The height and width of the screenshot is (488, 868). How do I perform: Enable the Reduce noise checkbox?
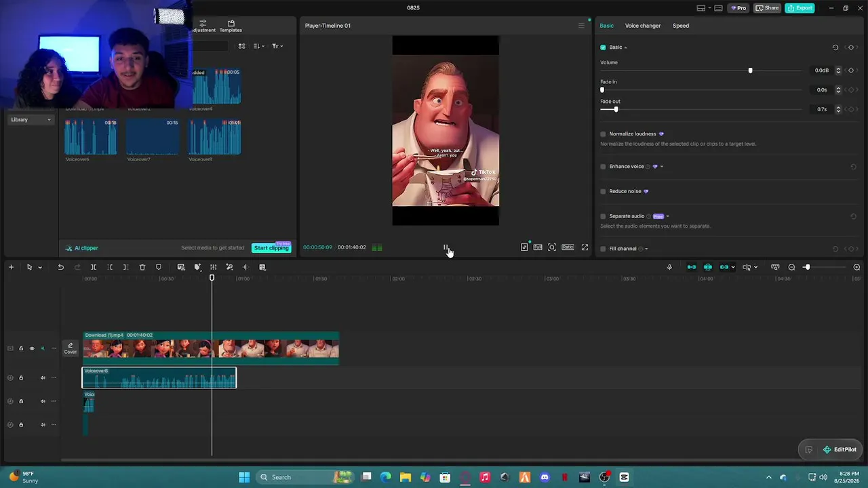pyautogui.click(x=603, y=191)
